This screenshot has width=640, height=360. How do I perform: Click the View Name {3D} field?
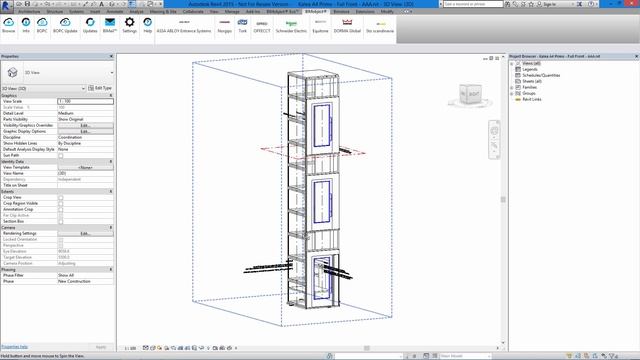pyautogui.click(x=85, y=173)
